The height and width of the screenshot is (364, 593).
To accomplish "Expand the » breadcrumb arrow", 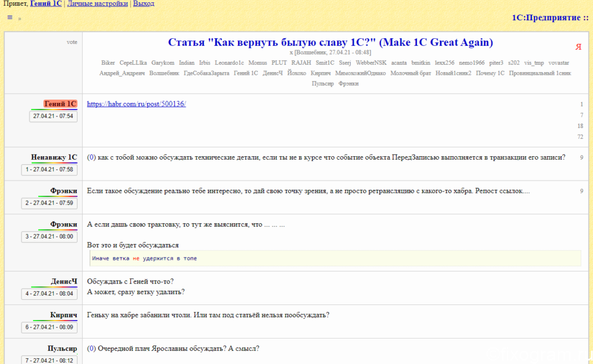I will [x=19, y=18].
